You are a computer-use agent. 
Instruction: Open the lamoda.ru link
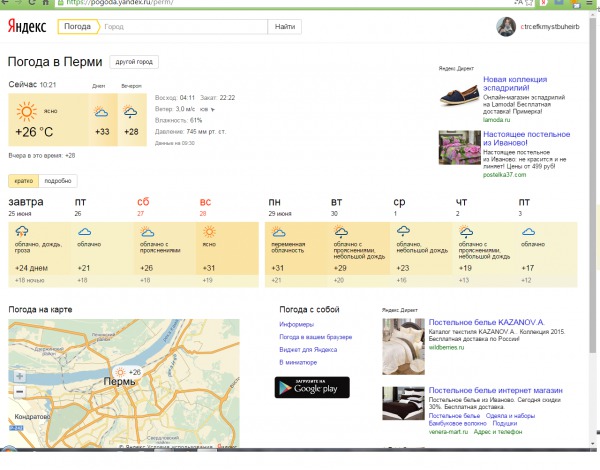tap(496, 120)
